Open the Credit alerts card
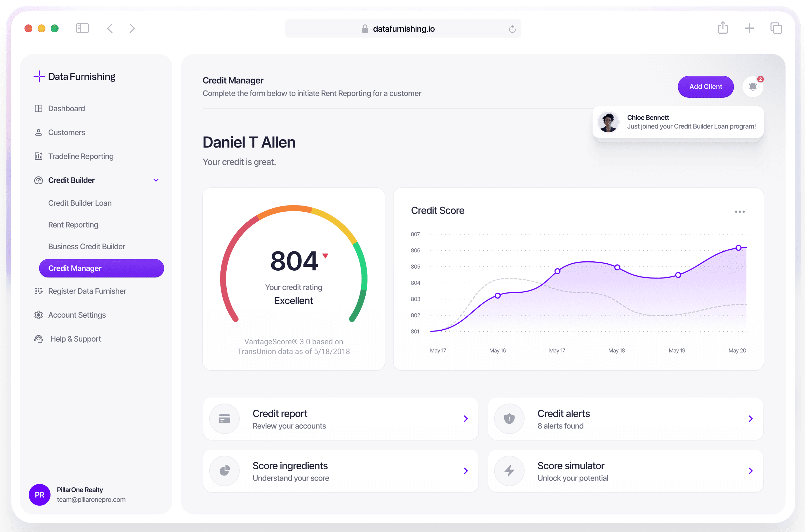805x532 pixels. (x=625, y=419)
